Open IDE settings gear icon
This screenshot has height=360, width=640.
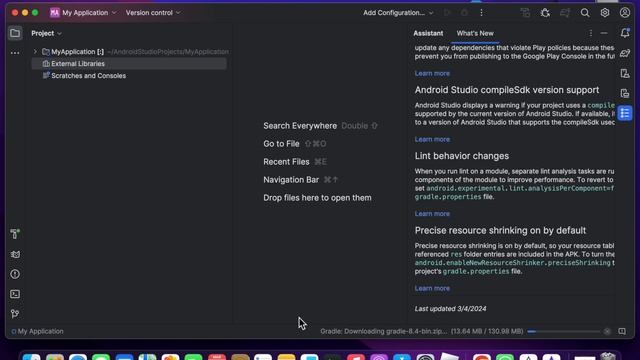point(605,13)
